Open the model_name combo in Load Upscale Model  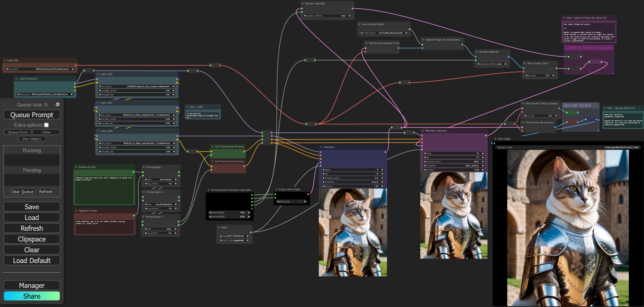click(x=384, y=33)
